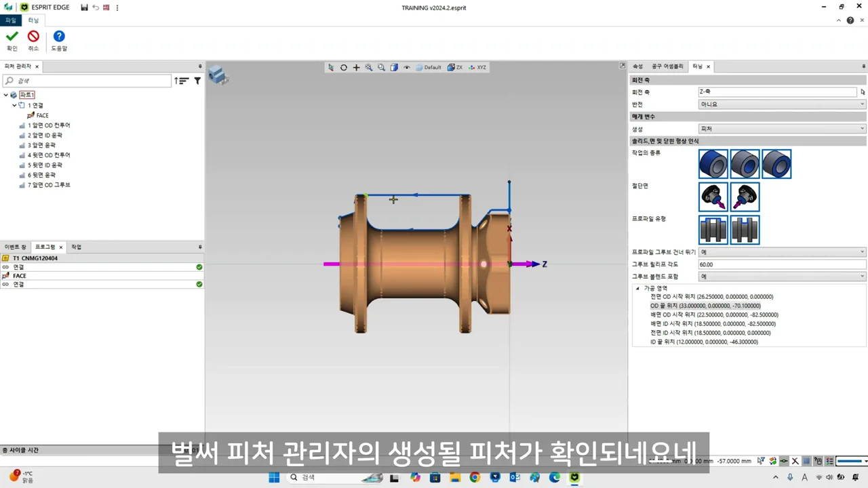
Task: Click the 그루브 릴리프 각도 60.00 field
Action: [782, 264]
